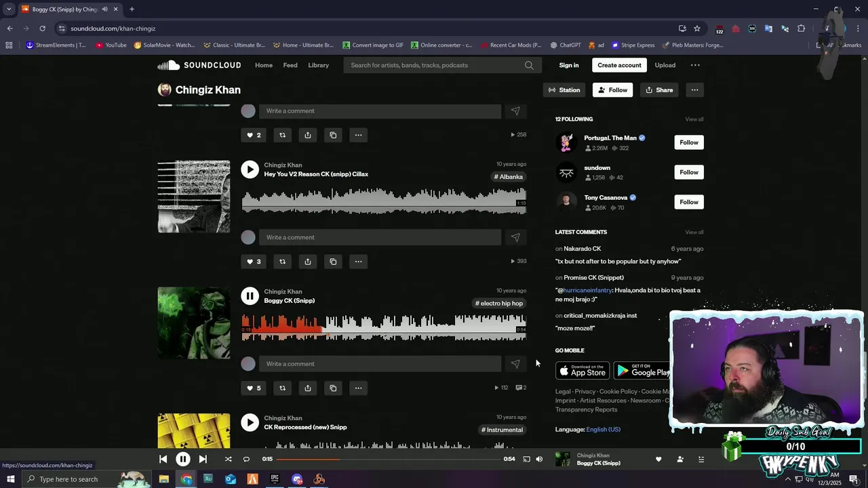Copy link of Boggy CK (Snipp) track
Viewport: 868px width, 488px height.
333,388
